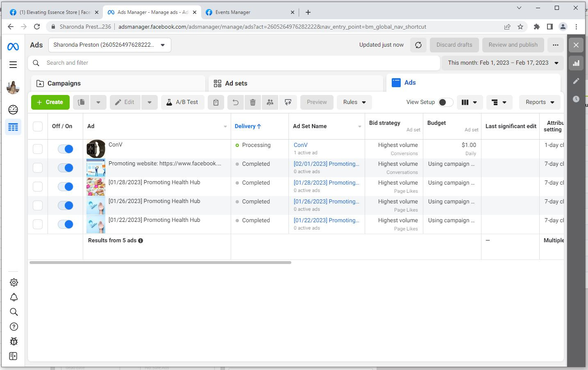Switch to the Ad sets tab

(296, 83)
